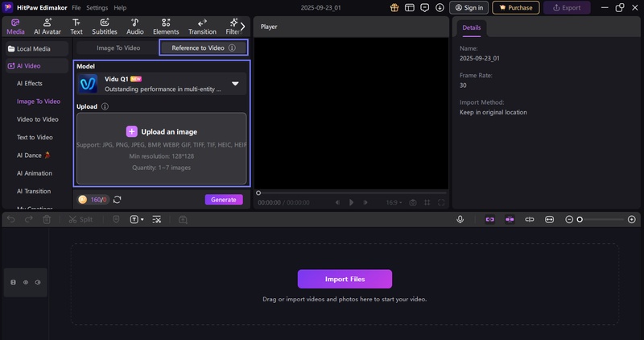The width and height of the screenshot is (644, 340).
Task: Click the Delete trash icon
Action: 47,219
